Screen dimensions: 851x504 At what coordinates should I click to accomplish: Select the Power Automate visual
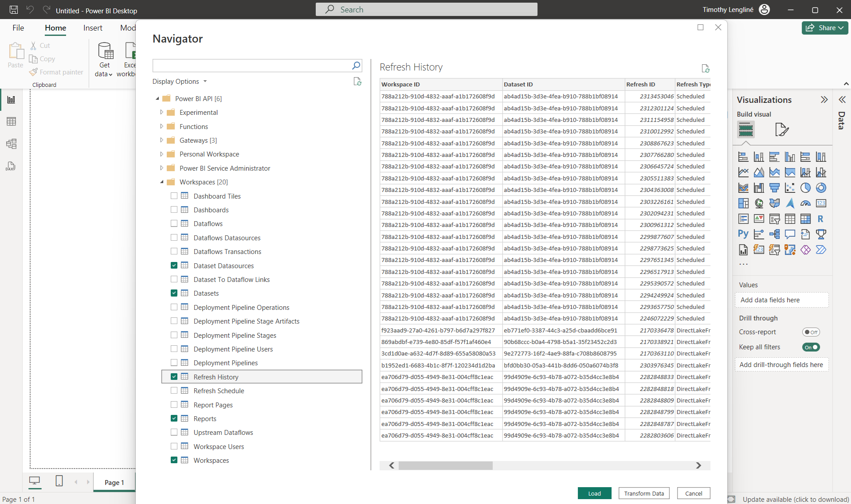tap(821, 250)
